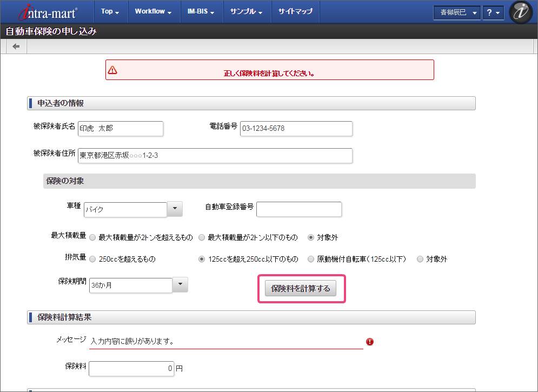
Task: Select '最大積載量が2トン以下のもの' radio button
Action: (x=202, y=237)
